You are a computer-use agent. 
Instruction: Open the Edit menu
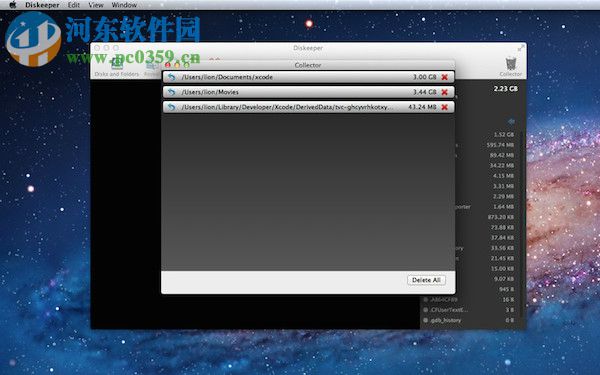(x=74, y=5)
